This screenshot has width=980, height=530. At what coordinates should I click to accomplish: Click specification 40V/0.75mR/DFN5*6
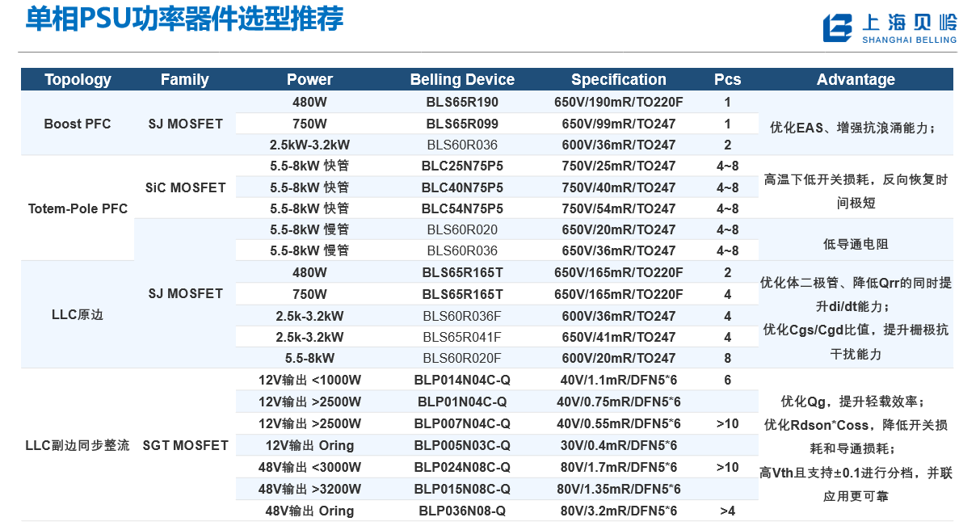(x=619, y=402)
